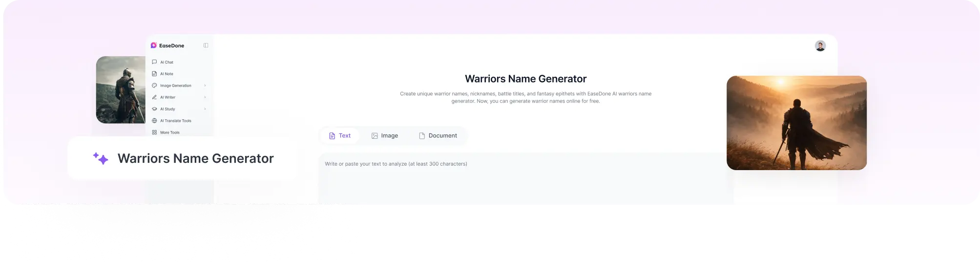980x263 pixels.
Task: Open the sunset warrior thumbnail image
Action: pyautogui.click(x=796, y=123)
